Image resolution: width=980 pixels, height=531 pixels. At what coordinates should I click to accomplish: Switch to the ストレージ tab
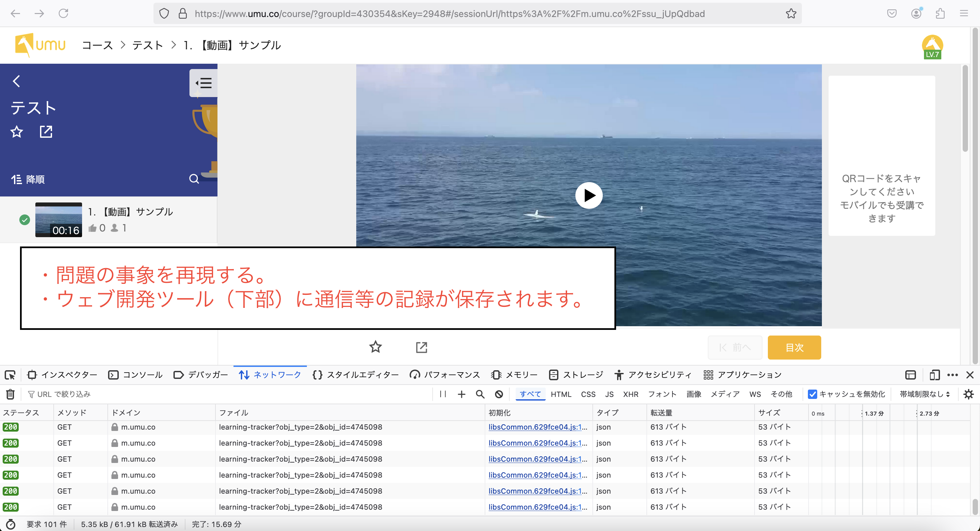(576, 375)
